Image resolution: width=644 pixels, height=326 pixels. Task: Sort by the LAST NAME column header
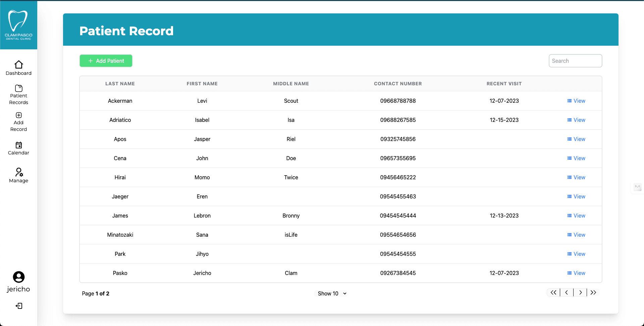point(120,83)
